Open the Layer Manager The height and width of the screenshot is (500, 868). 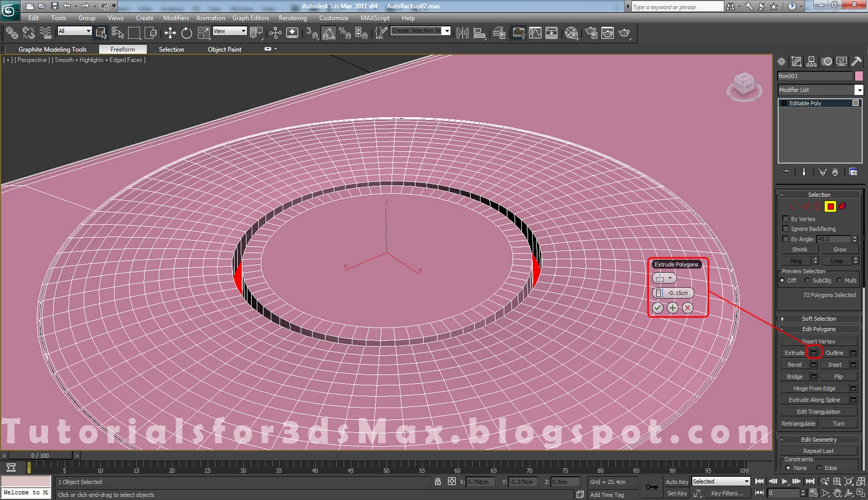point(499,33)
